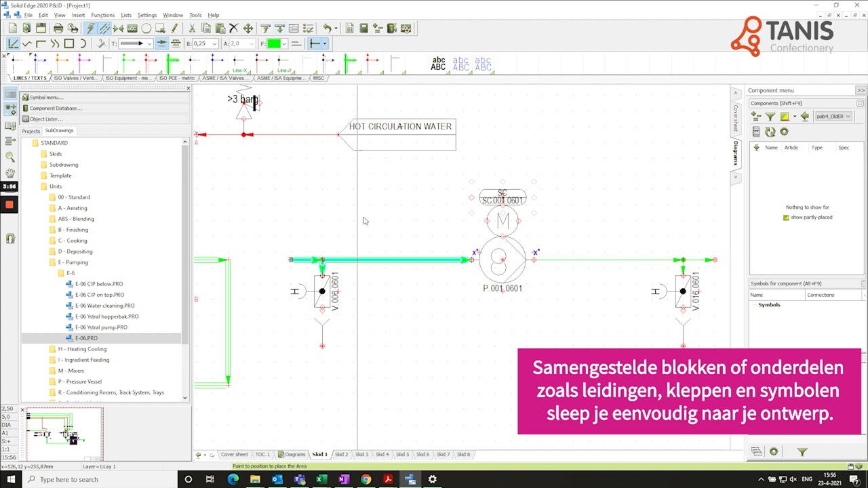Switch to the Projects tab
The image size is (868, 488).
coord(31,131)
